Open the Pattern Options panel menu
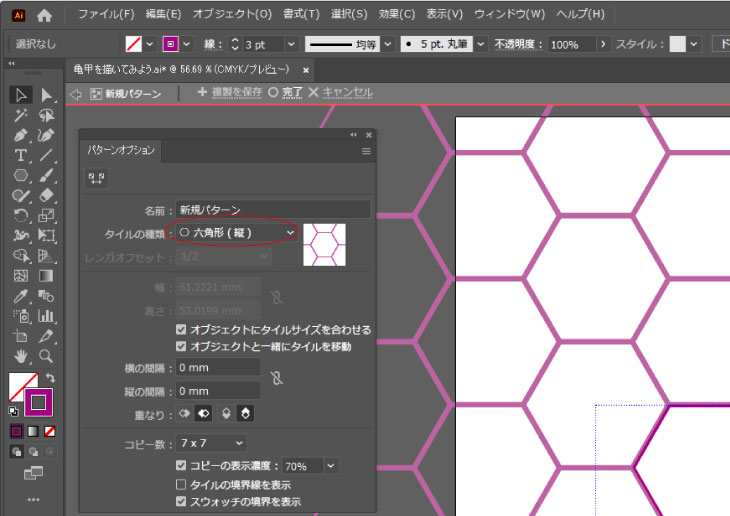This screenshot has height=516, width=730. pyautogui.click(x=366, y=151)
